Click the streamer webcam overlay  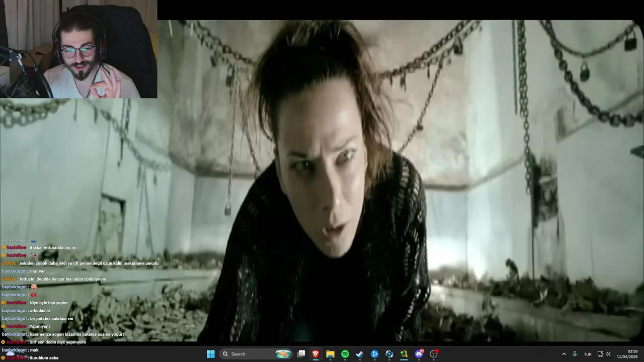pyautogui.click(x=78, y=49)
